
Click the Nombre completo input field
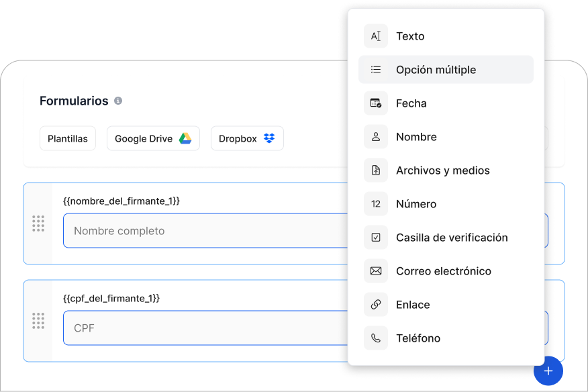pos(201,230)
